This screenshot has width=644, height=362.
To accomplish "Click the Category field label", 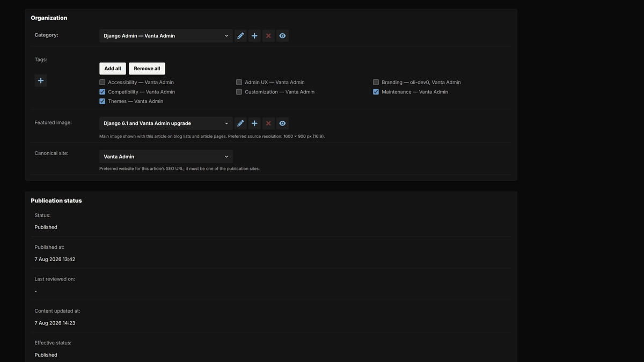I will 46,35.
